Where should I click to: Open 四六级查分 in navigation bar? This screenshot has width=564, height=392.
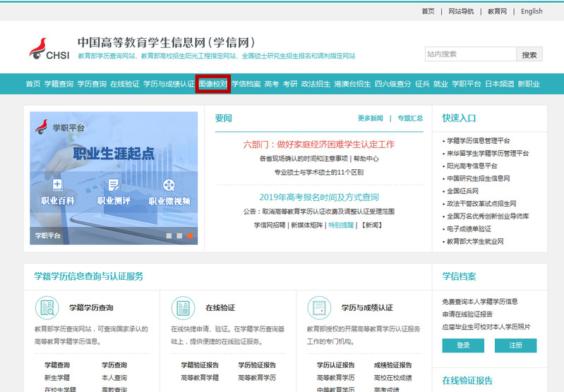coord(392,84)
